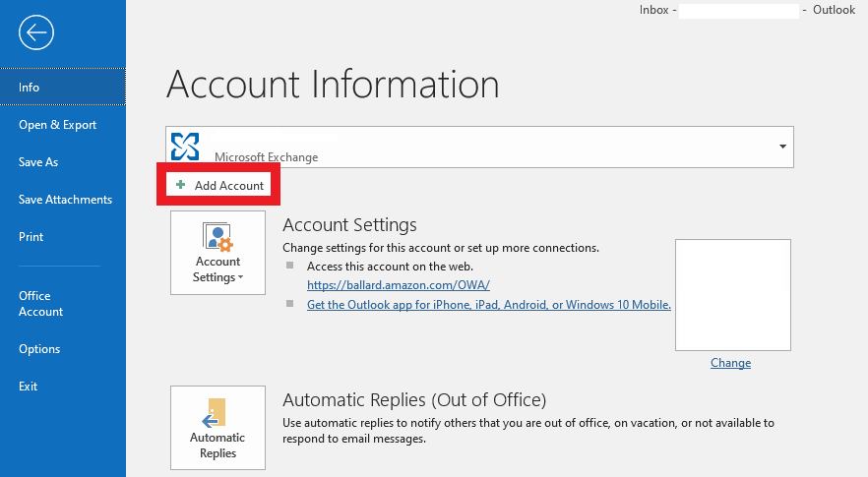Open the Info tab
Screen dimensions: 868x477
pos(63,87)
